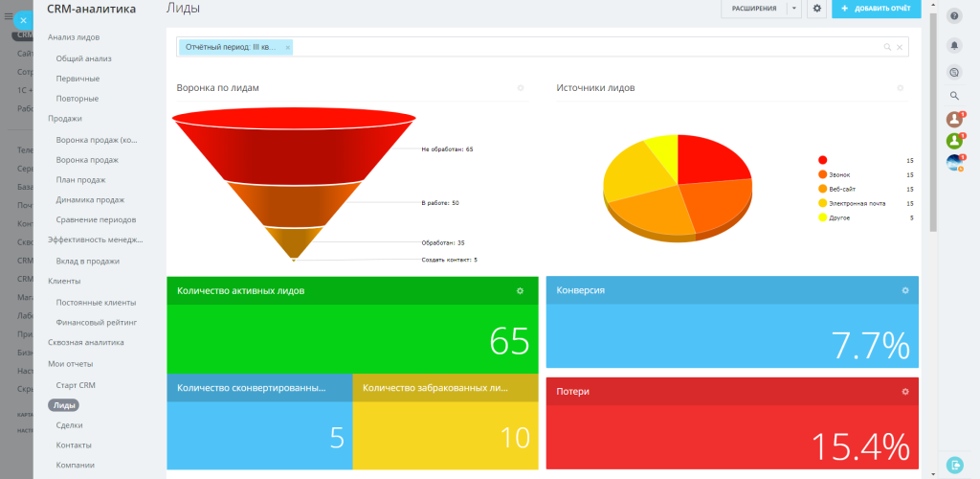Open gear icon on Конверсия widget
This screenshot has width=980, height=479.
(905, 290)
